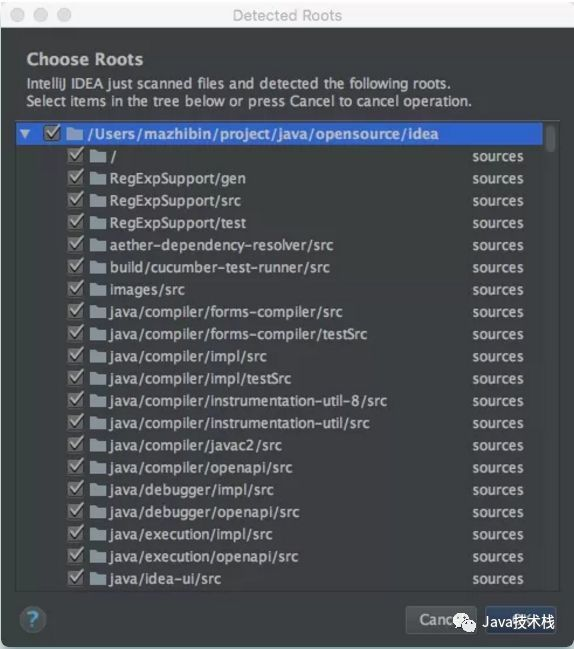The image size is (574, 649).
Task: Click folder icon beside java/compiler/impl/testSrc
Action: point(98,379)
